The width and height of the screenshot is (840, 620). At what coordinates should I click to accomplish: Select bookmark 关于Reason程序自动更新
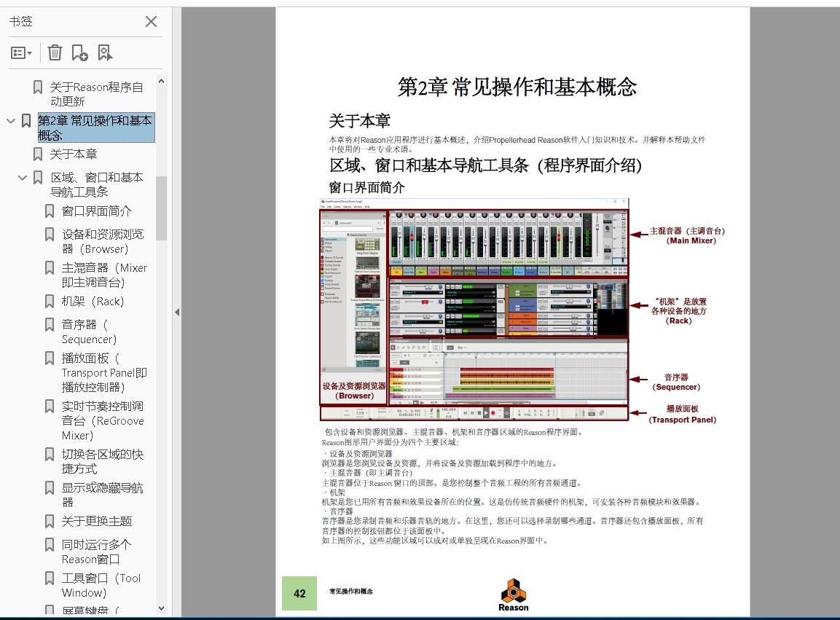tap(96, 94)
